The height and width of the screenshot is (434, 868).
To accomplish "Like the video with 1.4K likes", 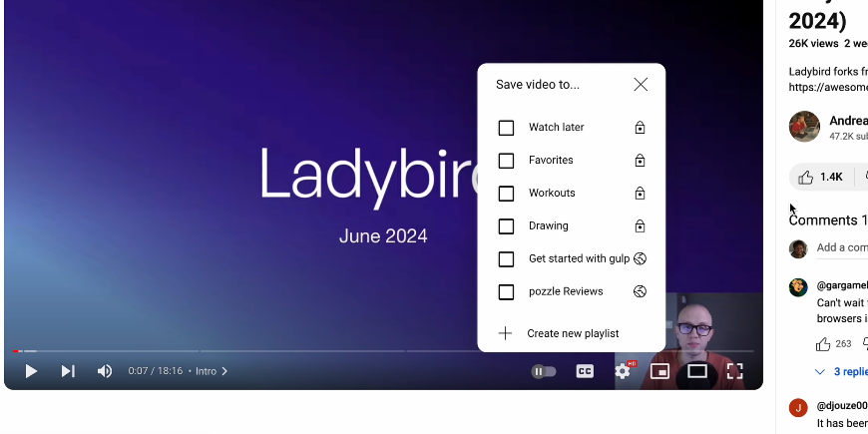I will 820,178.
